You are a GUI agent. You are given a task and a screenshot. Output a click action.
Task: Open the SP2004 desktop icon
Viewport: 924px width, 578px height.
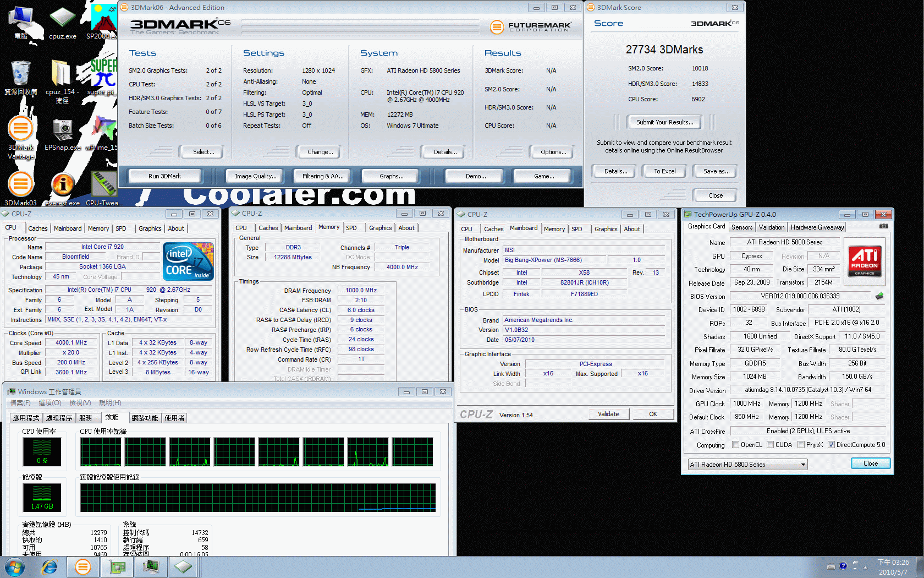pos(102,22)
